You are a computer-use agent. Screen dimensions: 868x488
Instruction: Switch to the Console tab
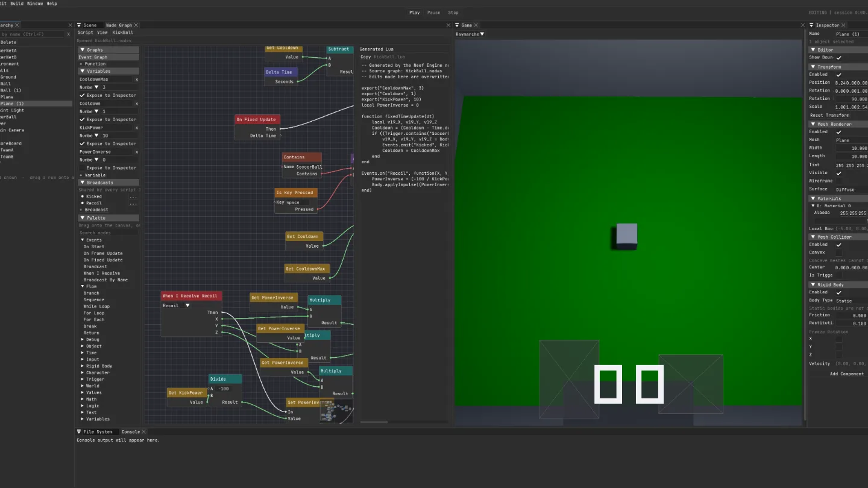pos(130,432)
